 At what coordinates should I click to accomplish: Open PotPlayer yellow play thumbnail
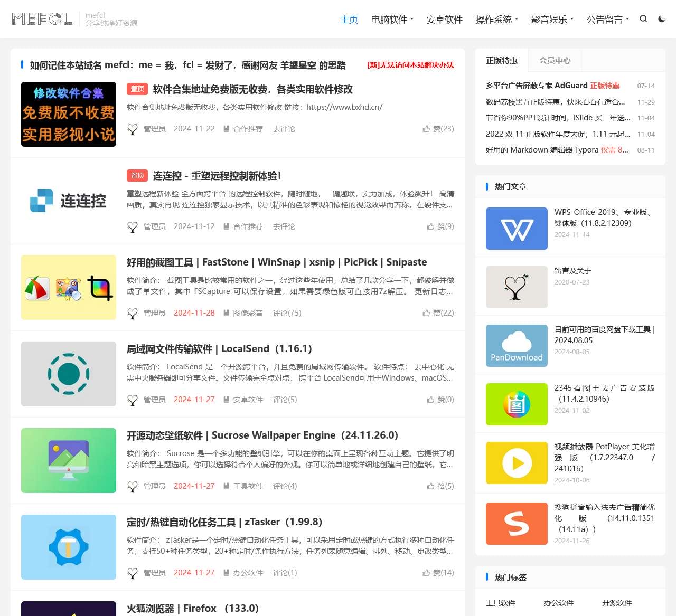(x=517, y=463)
